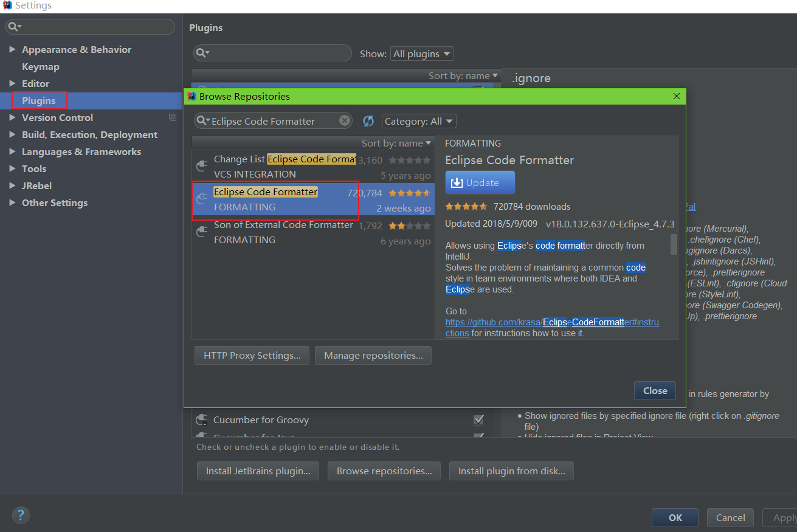Click the Browse Repositories title bar icon
The height and width of the screenshot is (532, 797).
pyautogui.click(x=191, y=96)
